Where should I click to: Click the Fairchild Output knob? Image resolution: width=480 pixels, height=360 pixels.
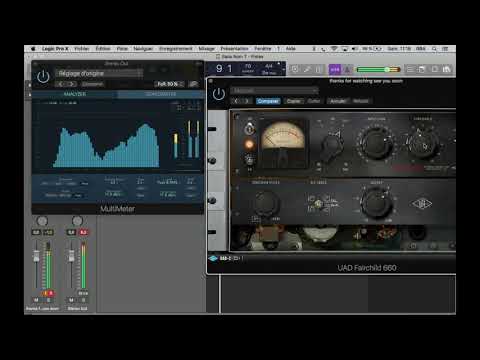376,203
